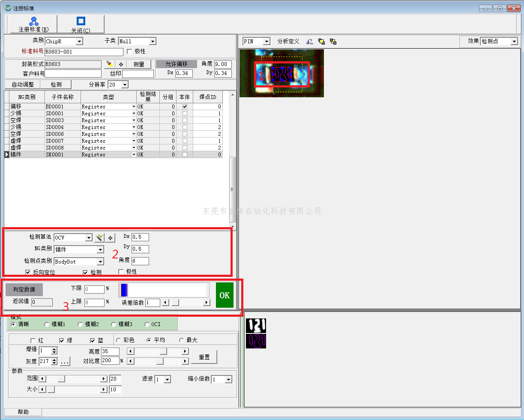Disable the 蓝 channel checkbox
This screenshot has width=524, height=420.
[93, 340]
